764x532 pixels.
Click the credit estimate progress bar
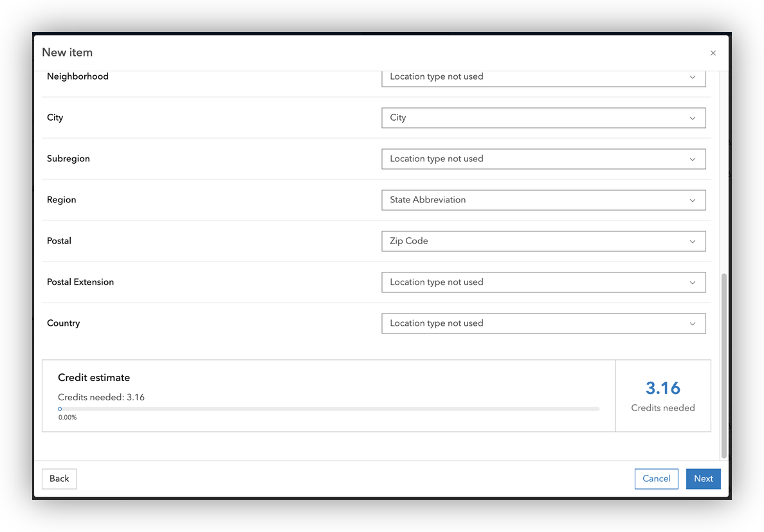point(329,409)
